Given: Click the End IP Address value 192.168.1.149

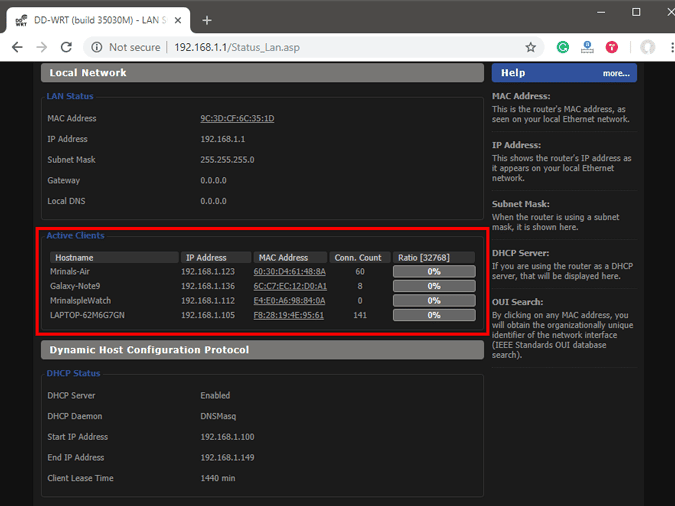Looking at the screenshot, I should tap(227, 458).
